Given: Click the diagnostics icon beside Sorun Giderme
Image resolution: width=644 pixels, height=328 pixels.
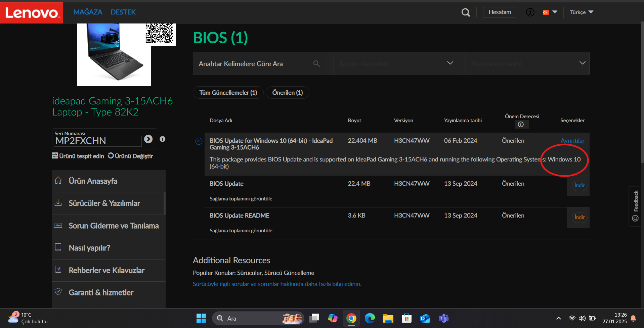Looking at the screenshot, I should coord(58,225).
